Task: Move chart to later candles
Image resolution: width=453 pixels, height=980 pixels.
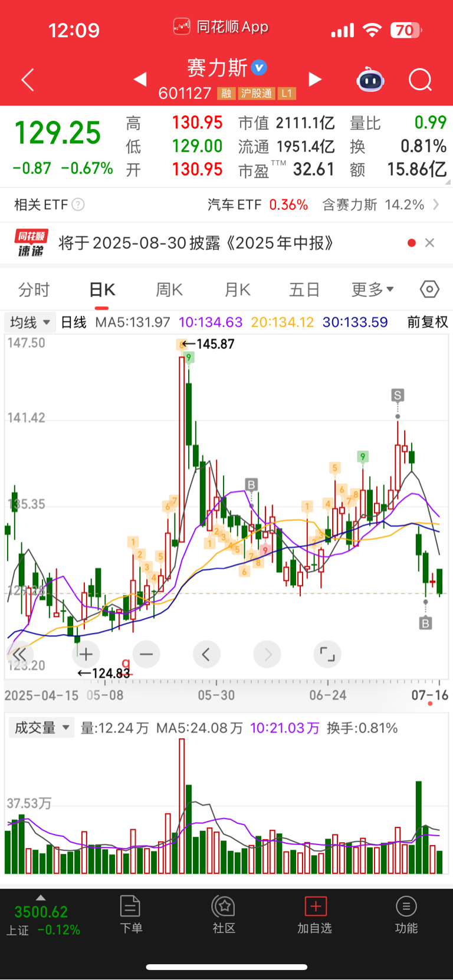Action: coord(267,654)
